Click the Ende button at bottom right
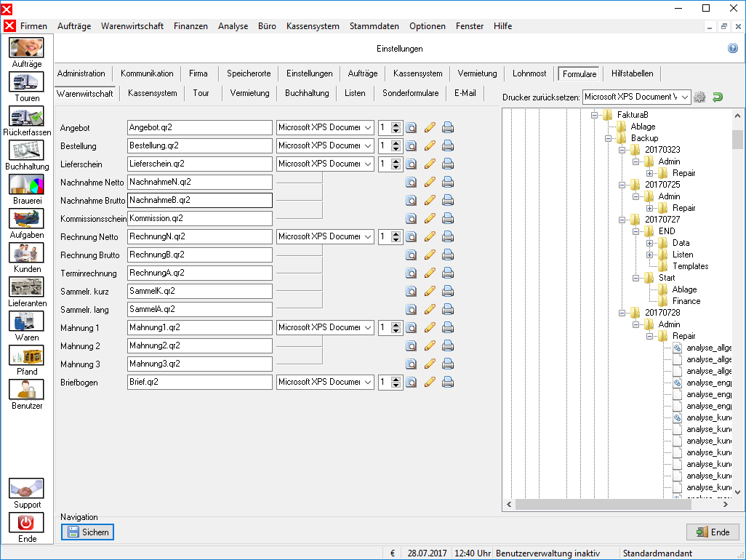Viewport: 746px width, 560px height. pyautogui.click(x=713, y=532)
